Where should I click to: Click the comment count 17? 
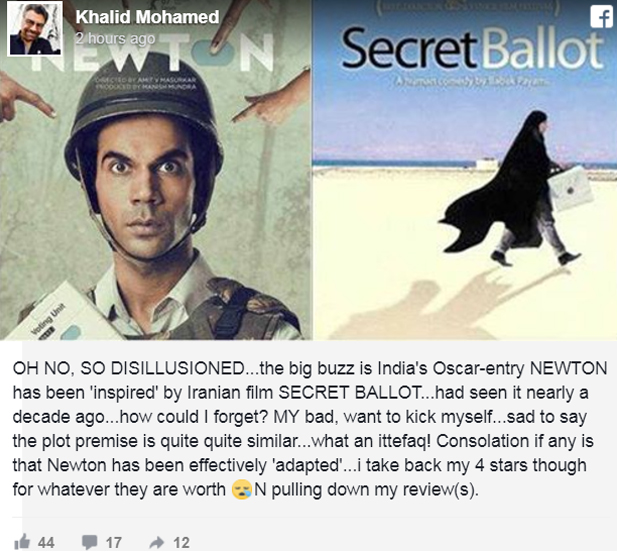click(x=113, y=543)
